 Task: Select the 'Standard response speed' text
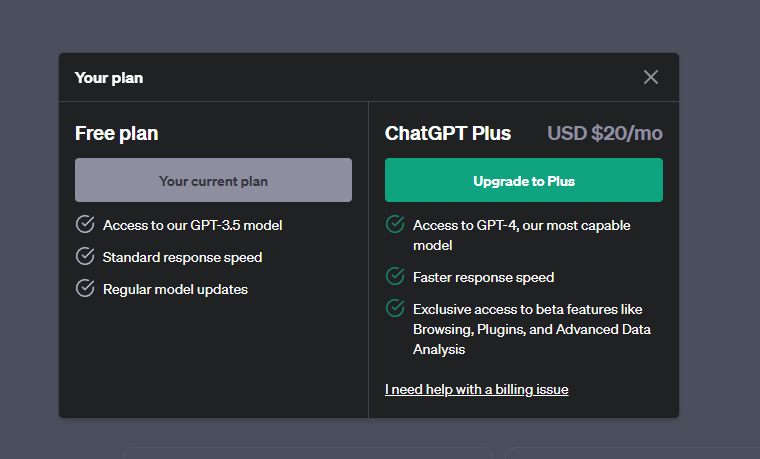coord(182,257)
